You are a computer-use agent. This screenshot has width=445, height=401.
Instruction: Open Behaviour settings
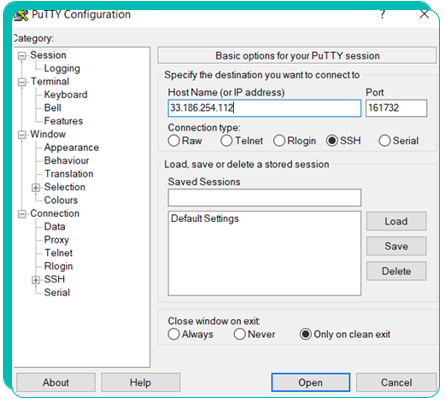67,161
